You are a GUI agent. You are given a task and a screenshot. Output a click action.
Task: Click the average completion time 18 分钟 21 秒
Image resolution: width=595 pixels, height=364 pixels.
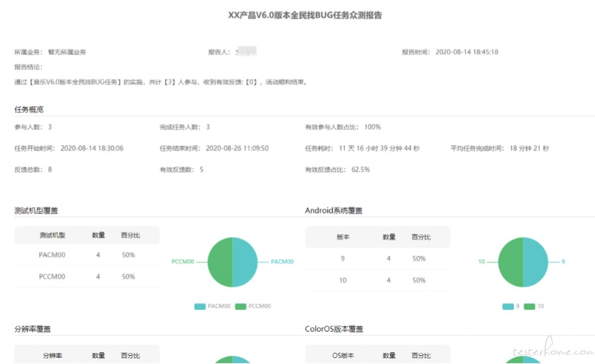pyautogui.click(x=529, y=148)
